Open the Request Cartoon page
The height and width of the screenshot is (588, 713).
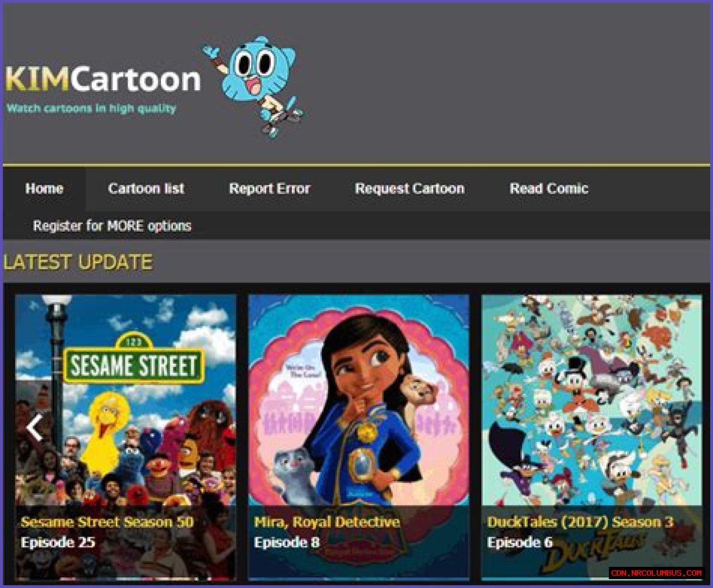[x=409, y=189]
